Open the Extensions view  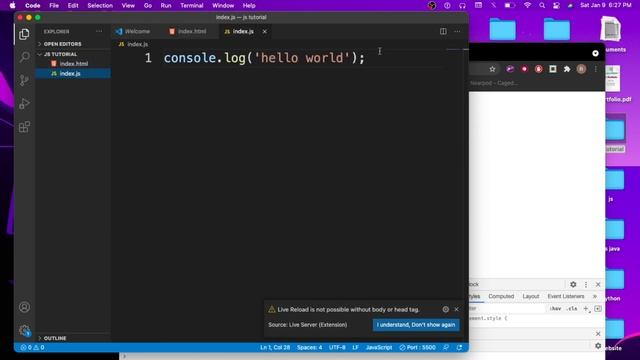(x=24, y=127)
